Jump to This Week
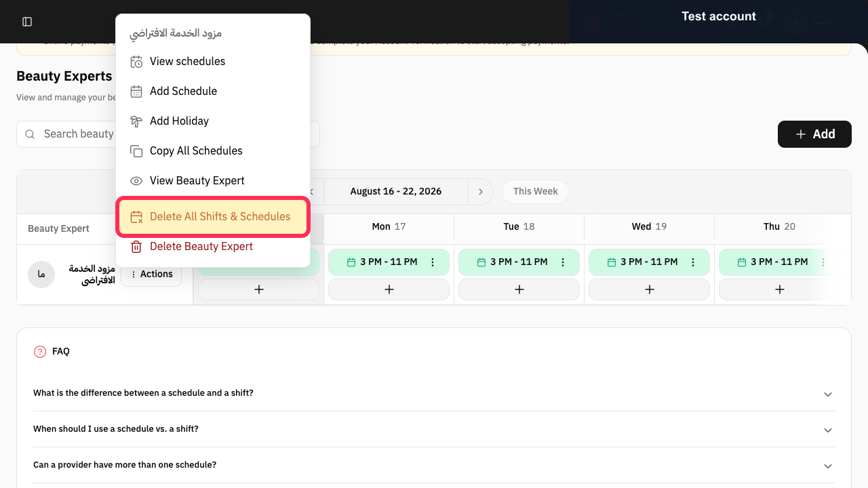868x488 pixels. tap(536, 192)
